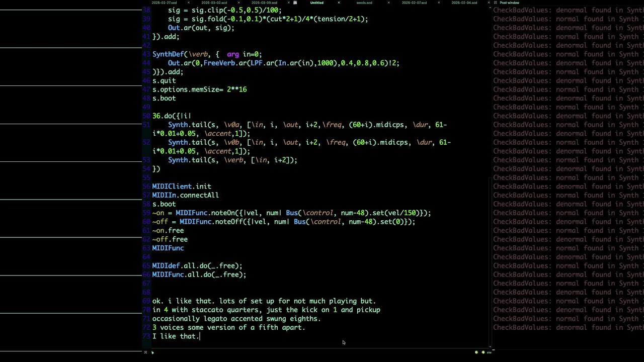Click the Post window title label
This screenshot has height=362, width=644.
(x=510, y=3)
